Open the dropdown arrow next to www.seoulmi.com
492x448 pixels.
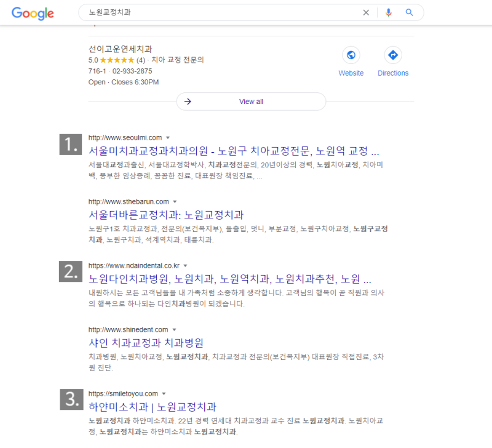[x=168, y=138]
